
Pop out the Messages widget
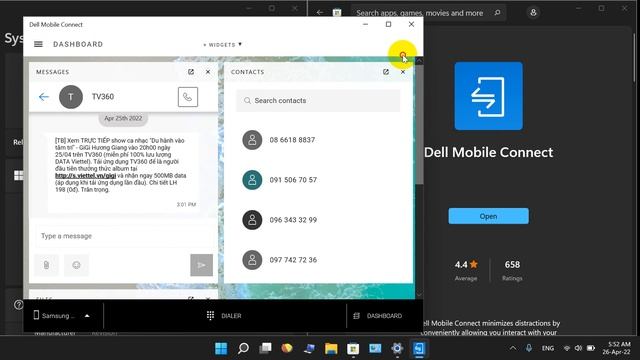191,72
